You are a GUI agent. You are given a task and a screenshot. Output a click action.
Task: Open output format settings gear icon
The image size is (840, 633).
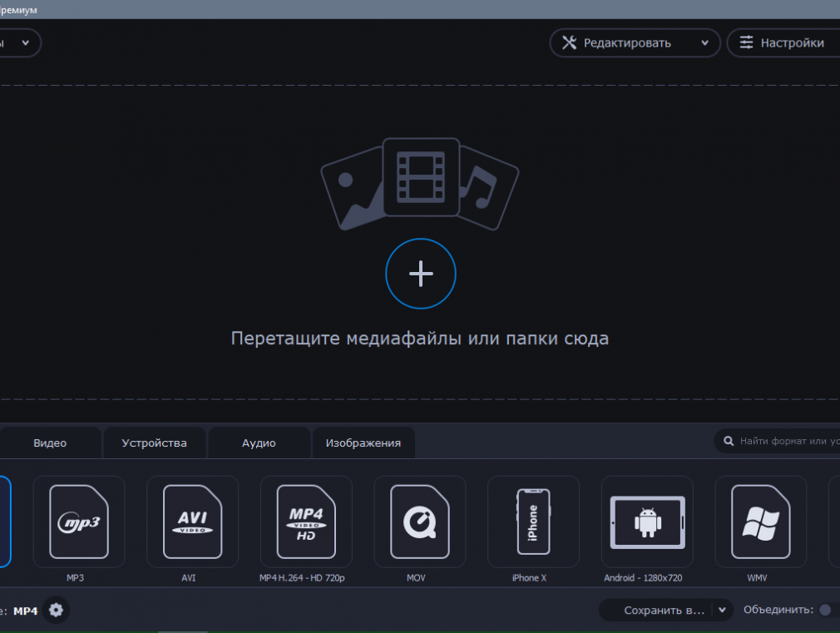(x=56, y=610)
